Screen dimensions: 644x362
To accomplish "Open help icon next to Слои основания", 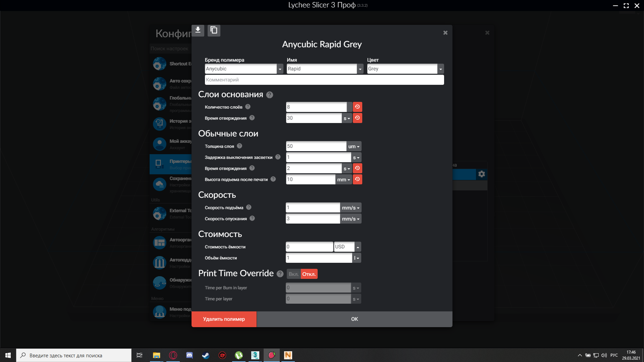I will pos(270,95).
